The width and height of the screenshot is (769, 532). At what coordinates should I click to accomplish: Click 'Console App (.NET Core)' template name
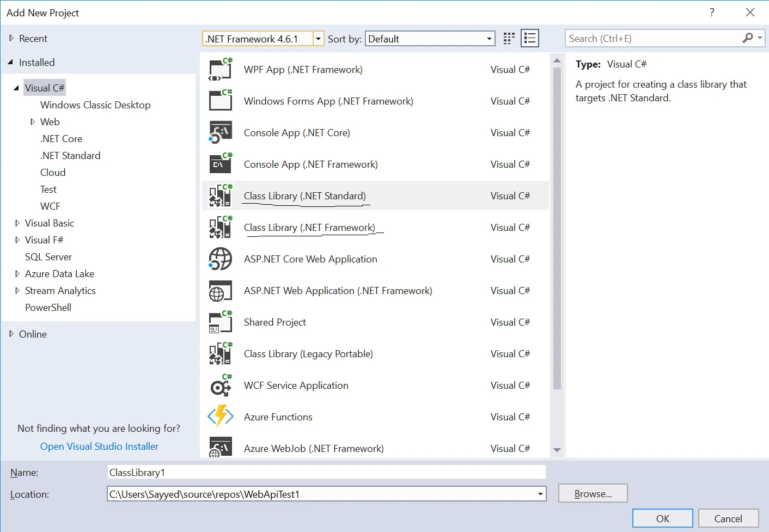coord(297,133)
